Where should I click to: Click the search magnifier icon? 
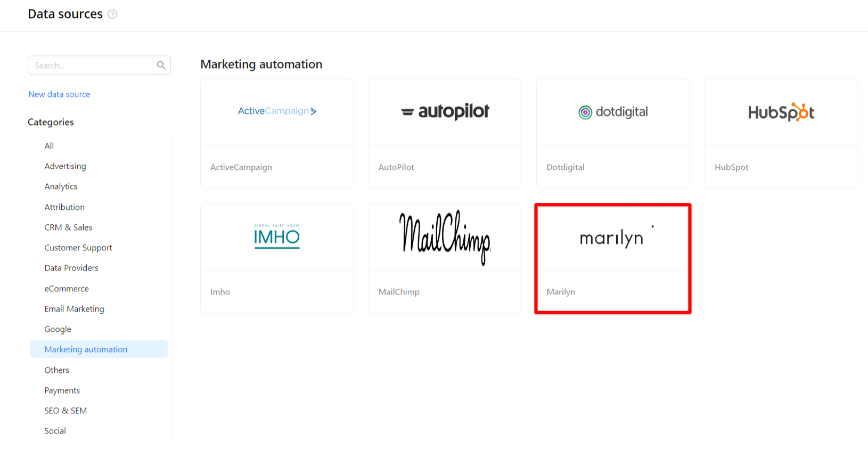tap(161, 65)
